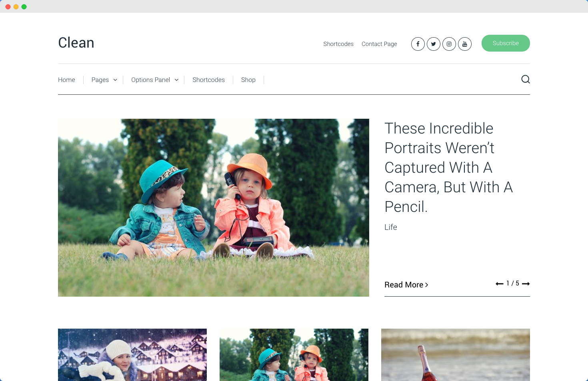Open the champagne bottle post thumbnail
Viewport: 588px width, 381px height.
click(456, 355)
